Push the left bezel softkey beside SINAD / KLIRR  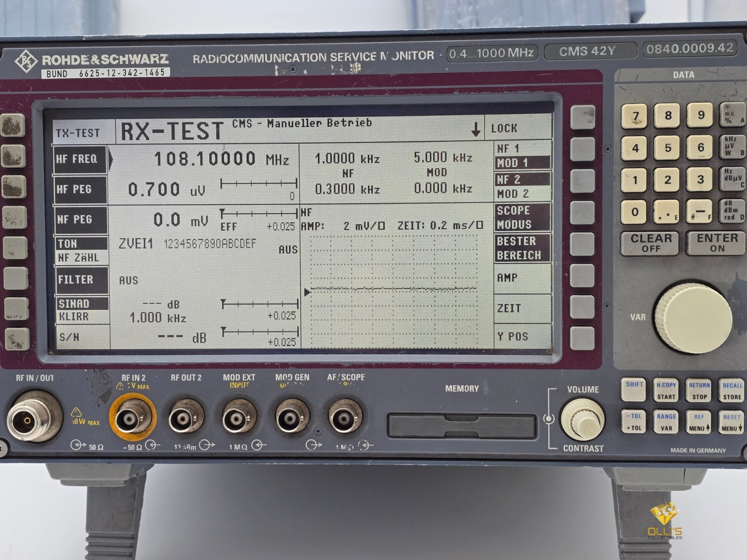point(17,309)
